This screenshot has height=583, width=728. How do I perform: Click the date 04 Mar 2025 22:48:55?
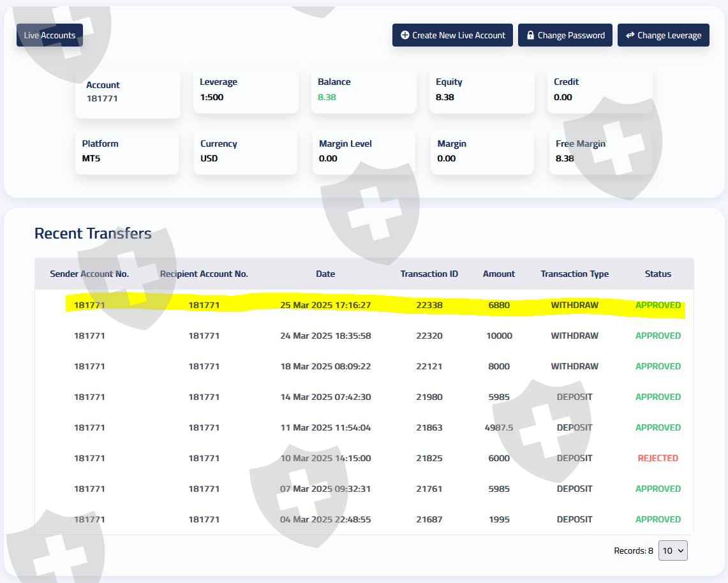tap(325, 519)
